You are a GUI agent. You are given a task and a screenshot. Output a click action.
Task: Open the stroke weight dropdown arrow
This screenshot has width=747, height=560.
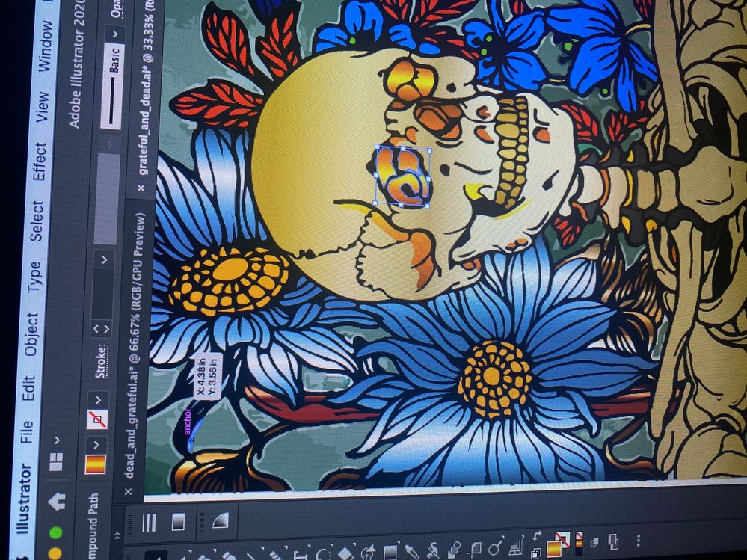[105, 260]
